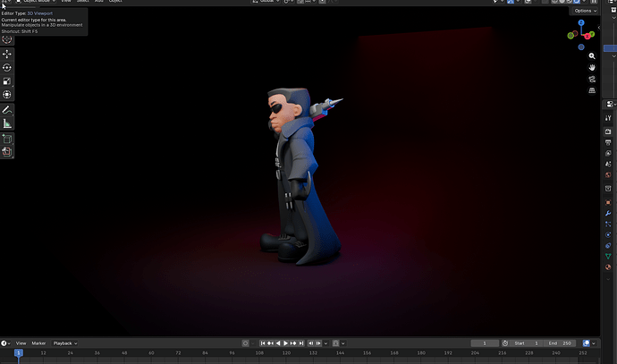Open the viewport Options dropdown
This screenshot has width=617, height=364.
(585, 11)
